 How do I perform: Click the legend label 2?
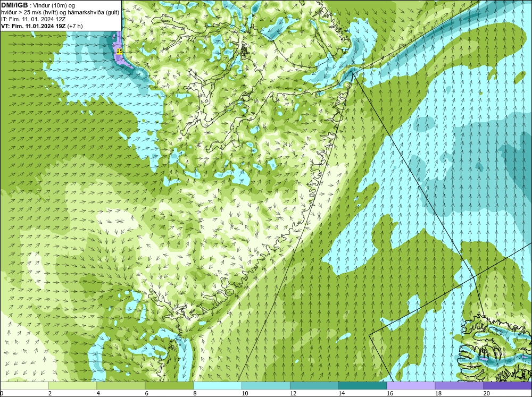click(x=50, y=393)
